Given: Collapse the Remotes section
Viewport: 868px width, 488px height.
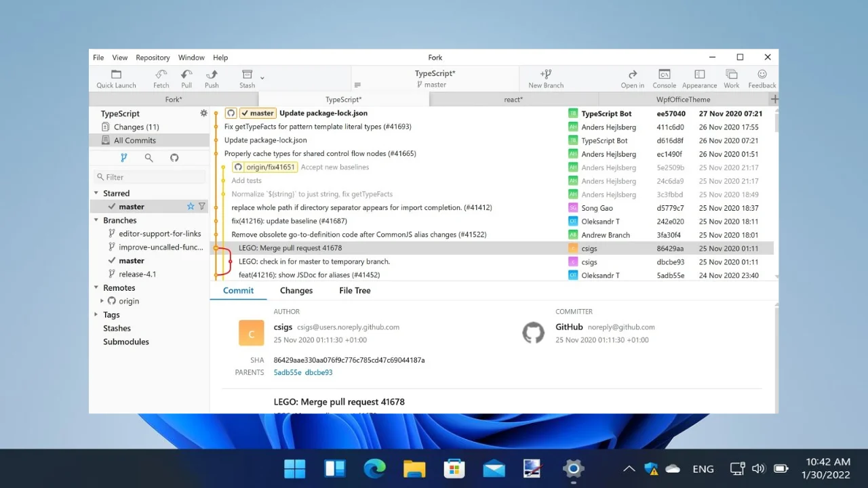Looking at the screenshot, I should (x=96, y=288).
